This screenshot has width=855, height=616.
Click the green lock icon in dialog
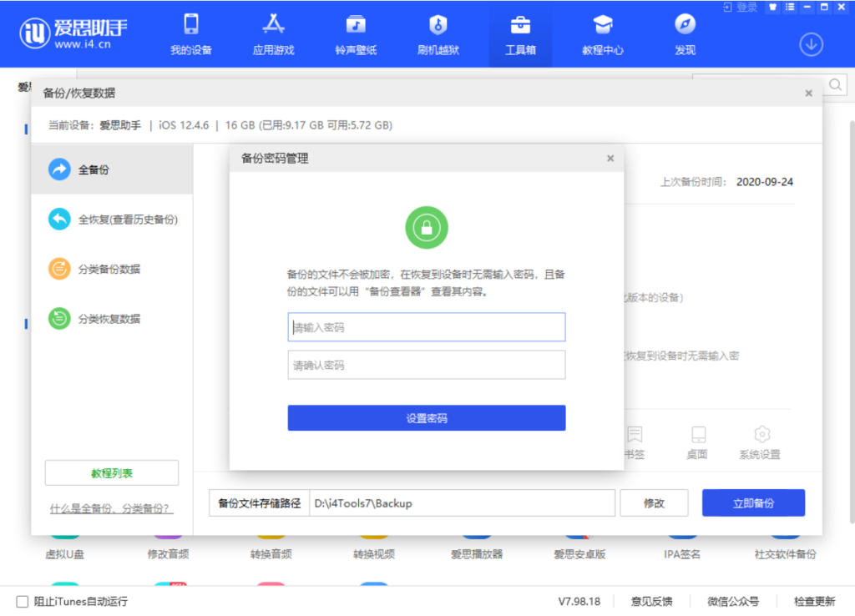click(x=427, y=228)
